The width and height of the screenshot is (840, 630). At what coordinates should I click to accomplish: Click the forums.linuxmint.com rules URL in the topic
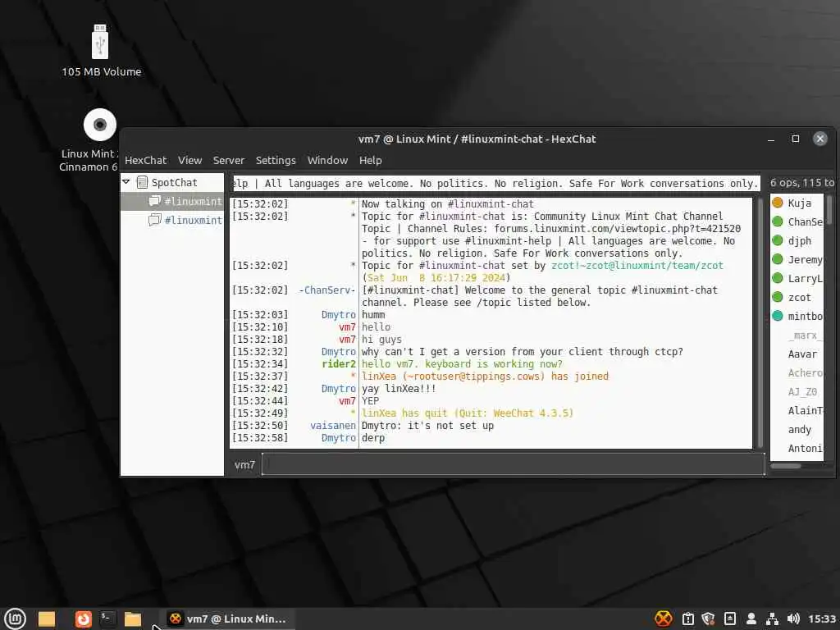tap(617, 228)
